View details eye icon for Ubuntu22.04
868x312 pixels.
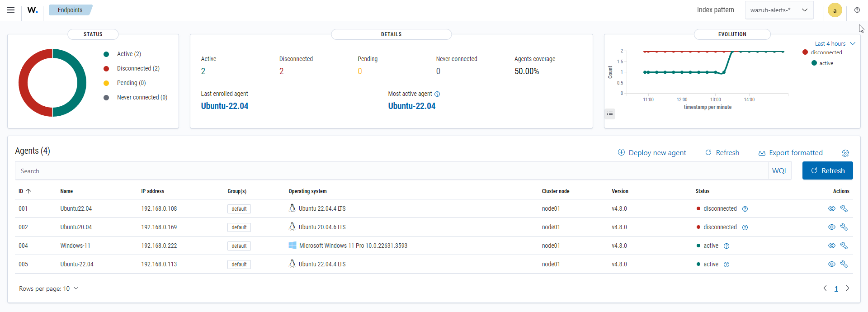tap(831, 208)
